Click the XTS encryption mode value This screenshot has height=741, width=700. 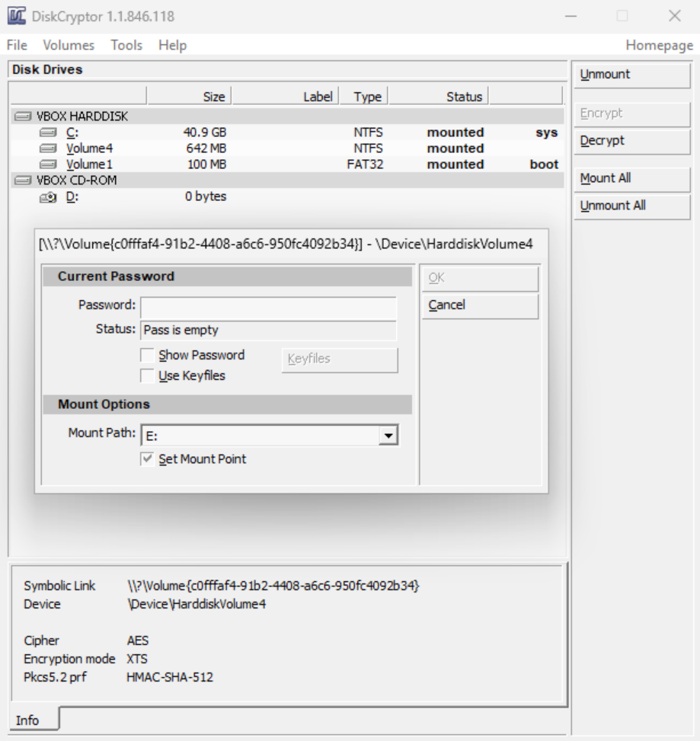[x=137, y=659]
